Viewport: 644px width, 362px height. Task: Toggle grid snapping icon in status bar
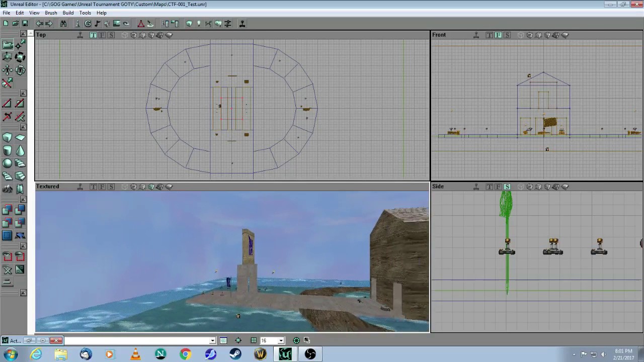click(x=254, y=340)
